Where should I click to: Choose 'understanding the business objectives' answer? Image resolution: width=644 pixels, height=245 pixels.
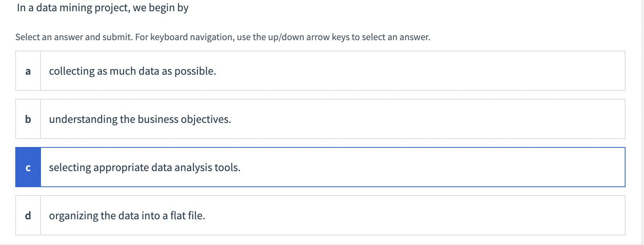pos(140,119)
